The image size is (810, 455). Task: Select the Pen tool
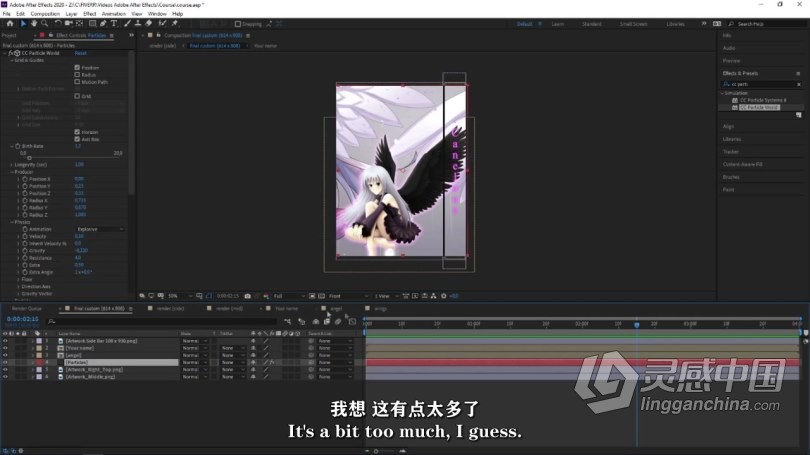(x=103, y=24)
